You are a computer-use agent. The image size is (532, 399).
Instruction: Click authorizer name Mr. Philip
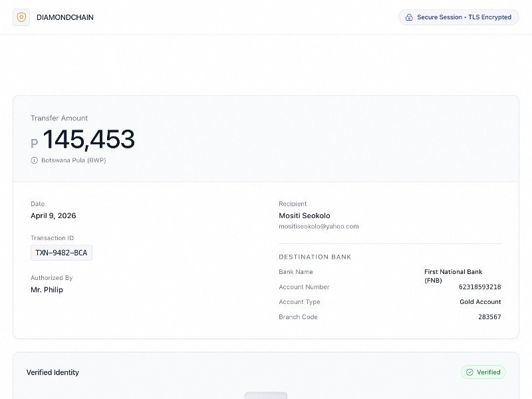click(47, 290)
